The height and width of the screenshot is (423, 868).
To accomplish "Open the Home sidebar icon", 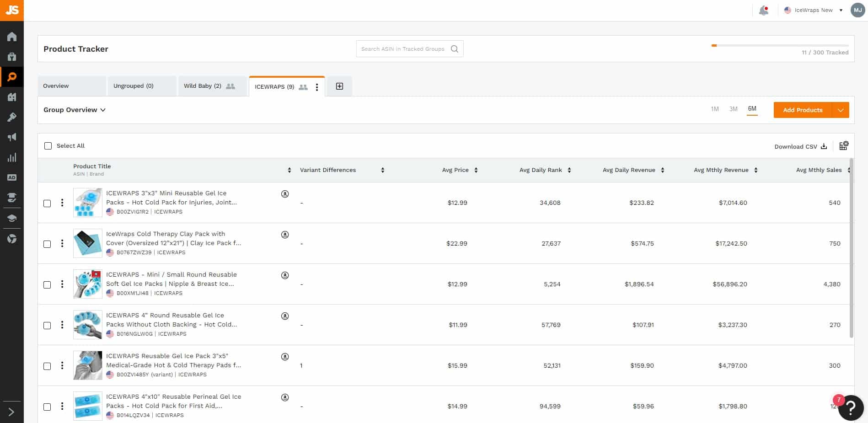I will (x=12, y=37).
